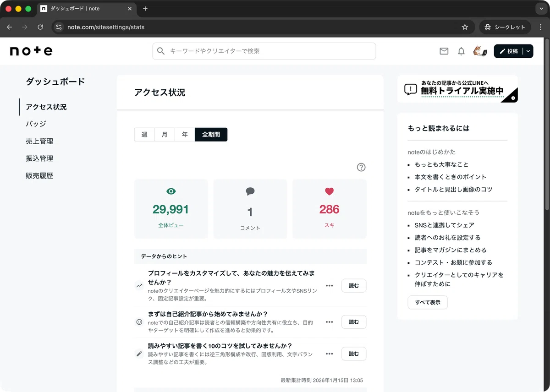Click the note logo
Screen dimensions: 550x392
point(31,51)
